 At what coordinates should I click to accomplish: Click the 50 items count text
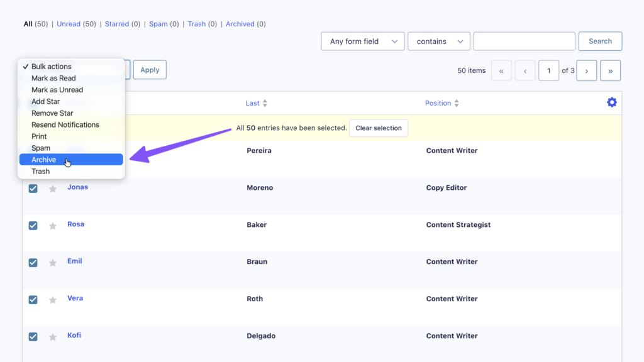click(x=472, y=70)
